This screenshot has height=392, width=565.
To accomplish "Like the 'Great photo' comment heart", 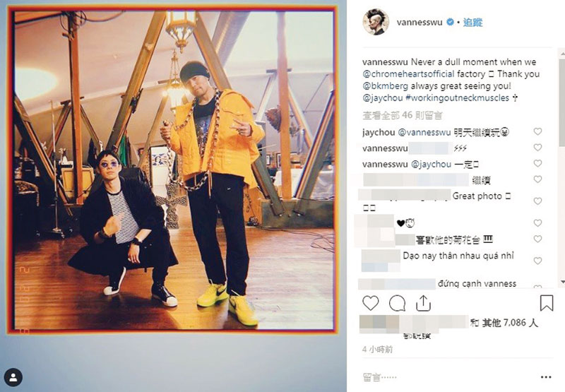I will coord(537,201).
